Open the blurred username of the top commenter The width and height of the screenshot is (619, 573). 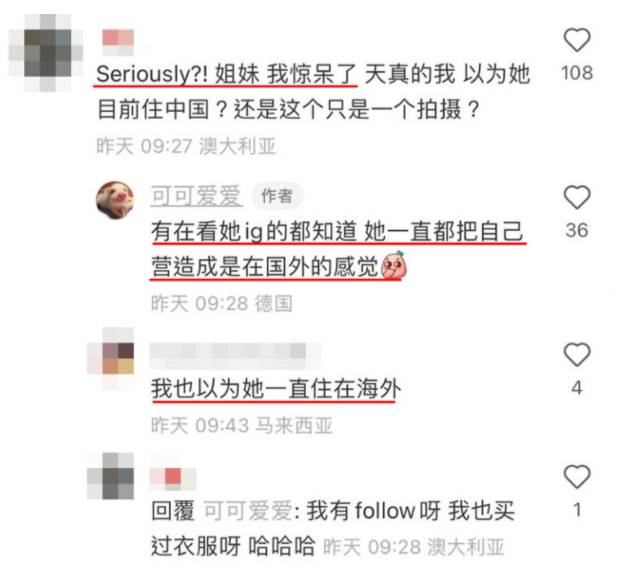coord(118,42)
